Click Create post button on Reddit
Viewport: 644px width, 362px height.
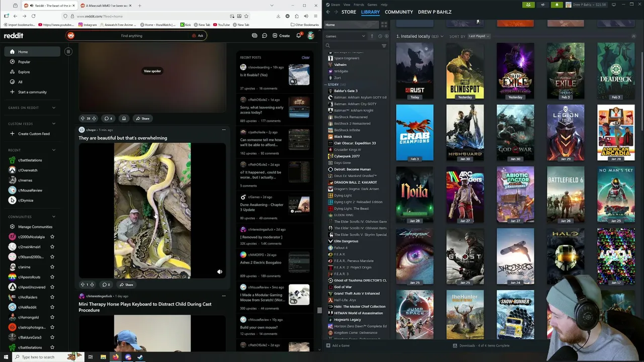[281, 36]
